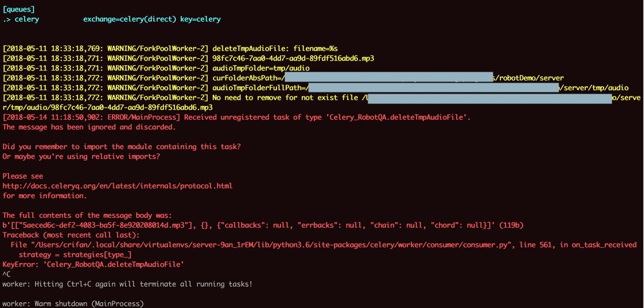The image size is (644, 308).
Task: Click 'The full contents of the message body' line
Action: (x=87, y=216)
